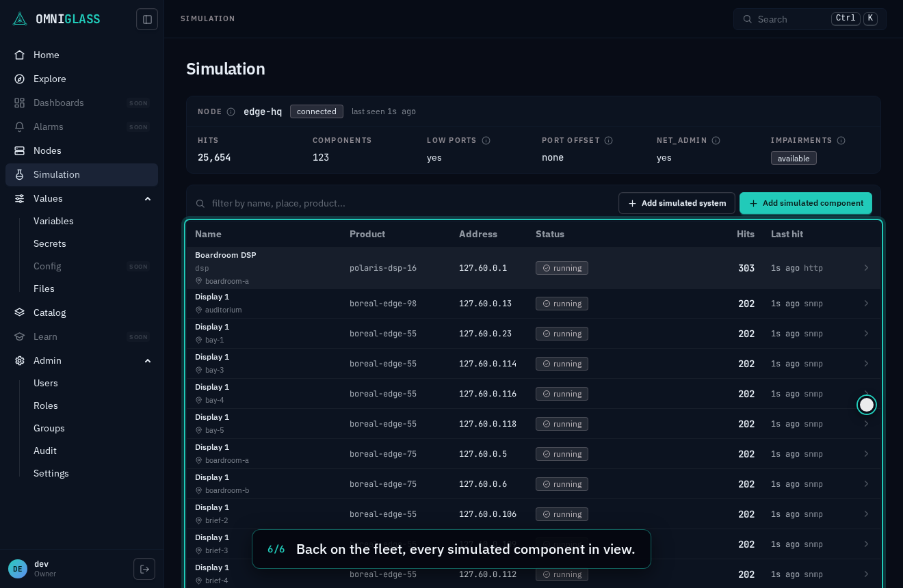Open Settings under Admin

pos(51,473)
